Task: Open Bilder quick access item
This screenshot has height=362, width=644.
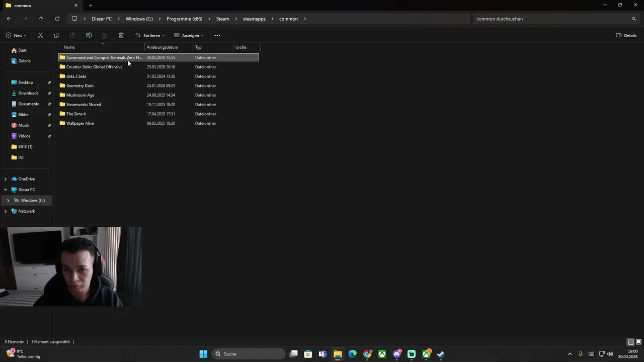Action: 23,115
